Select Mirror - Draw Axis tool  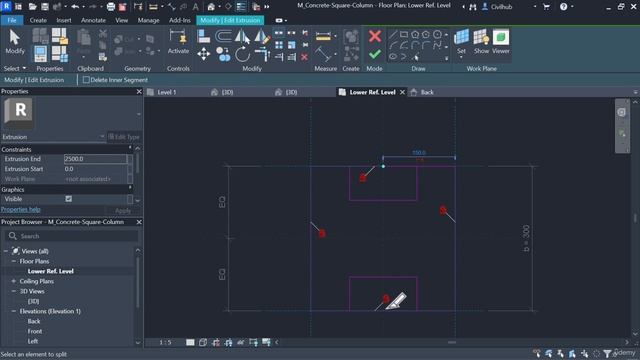pos(262,37)
